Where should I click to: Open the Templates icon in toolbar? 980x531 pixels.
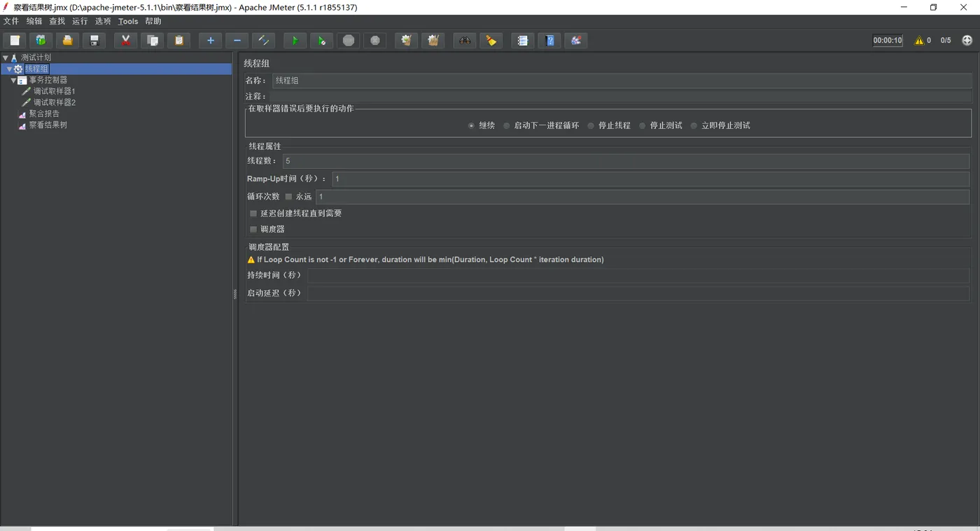coord(41,41)
